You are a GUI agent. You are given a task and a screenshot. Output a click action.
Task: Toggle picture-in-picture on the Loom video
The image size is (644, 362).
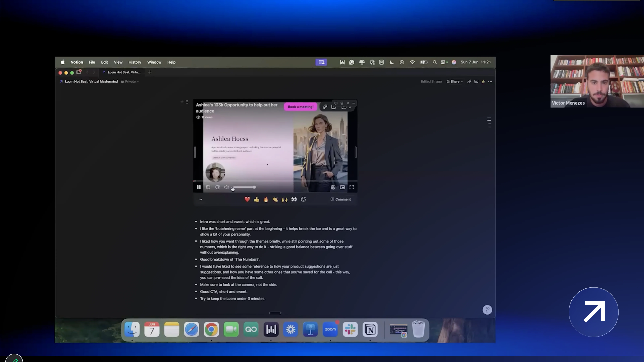click(342, 187)
